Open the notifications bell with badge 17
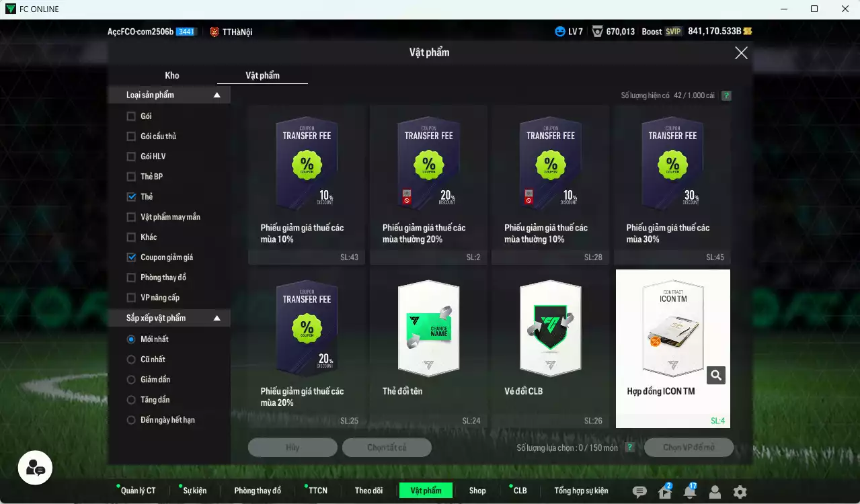The height and width of the screenshot is (504, 860). click(x=690, y=492)
